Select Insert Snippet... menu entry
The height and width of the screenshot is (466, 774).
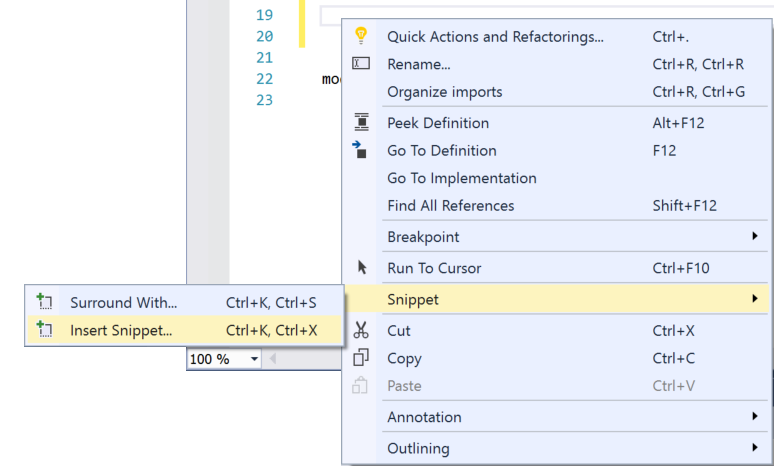[121, 329]
